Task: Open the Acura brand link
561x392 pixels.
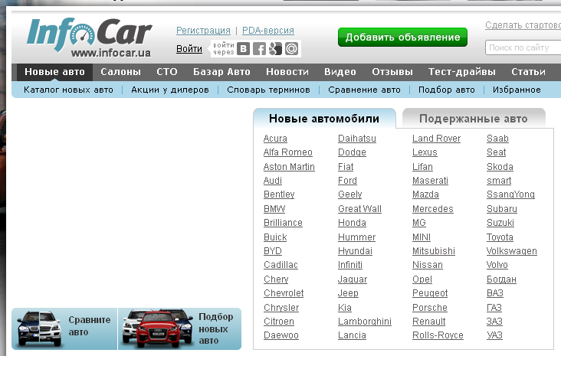Action: [x=275, y=139]
